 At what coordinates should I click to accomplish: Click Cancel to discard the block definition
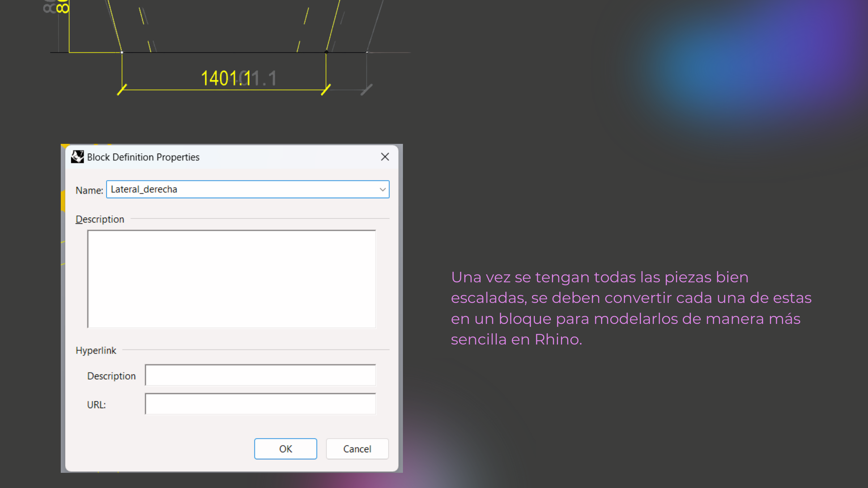pos(357,449)
